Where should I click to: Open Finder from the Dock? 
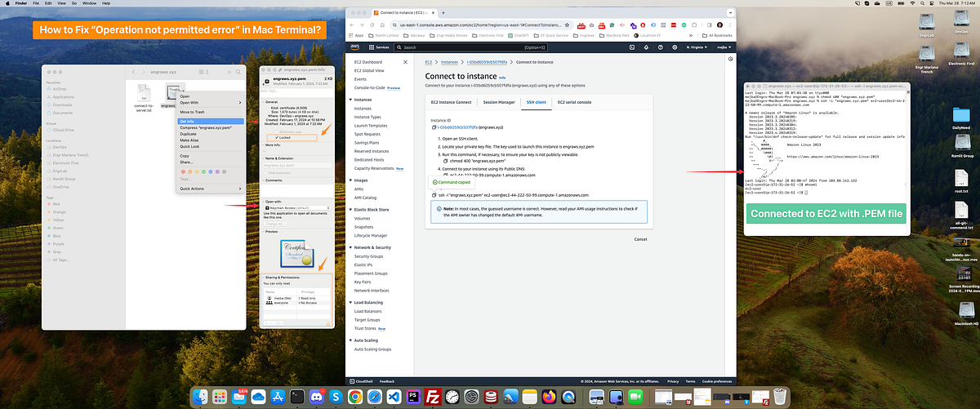point(200,397)
